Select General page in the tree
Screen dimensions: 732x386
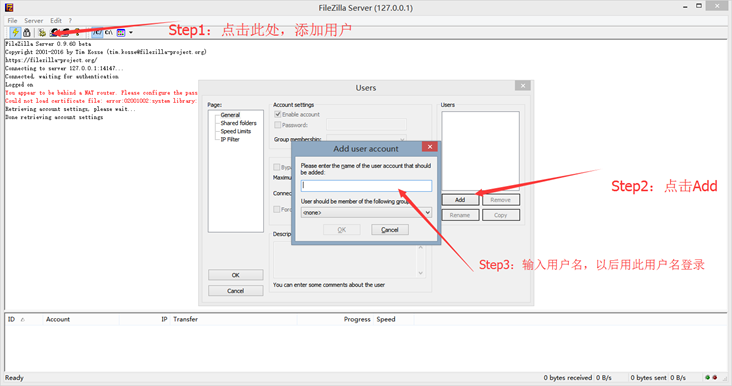[230, 115]
